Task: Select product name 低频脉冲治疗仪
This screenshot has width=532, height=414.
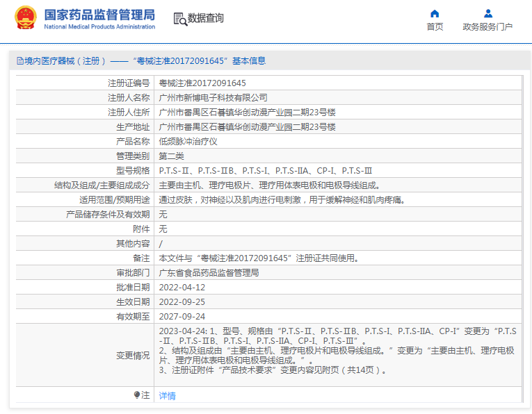Action: tap(188, 141)
